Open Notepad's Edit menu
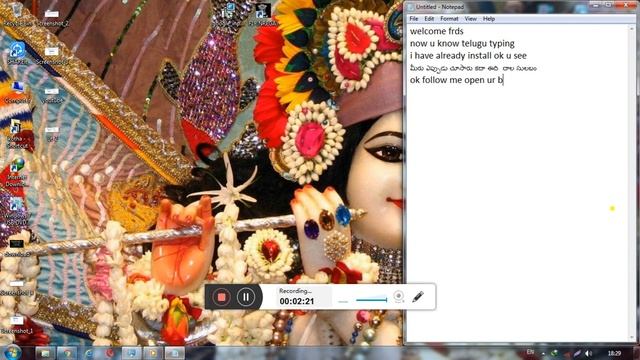Viewport: 640px width, 360px height. 429,19
